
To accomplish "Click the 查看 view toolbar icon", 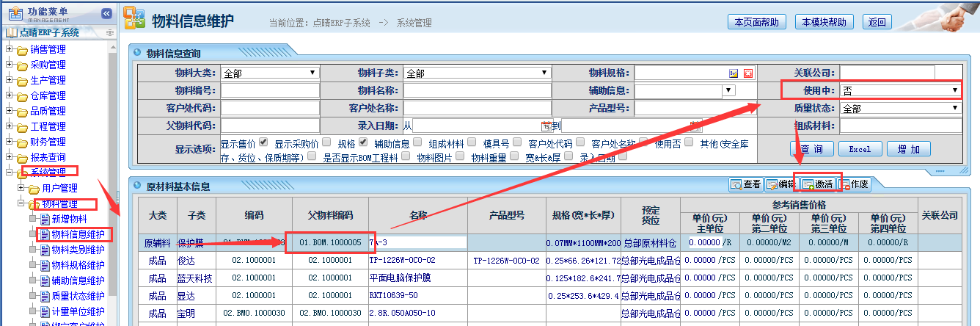I will [x=736, y=184].
